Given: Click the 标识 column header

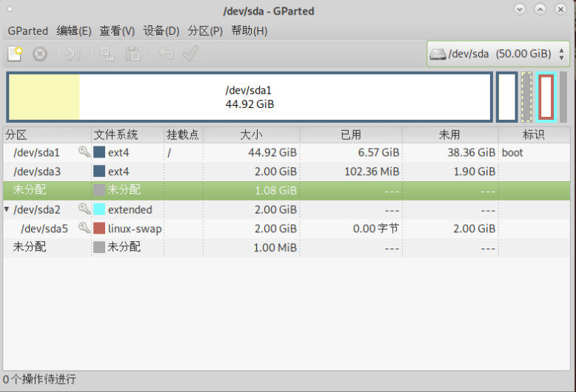Looking at the screenshot, I should 534,135.
